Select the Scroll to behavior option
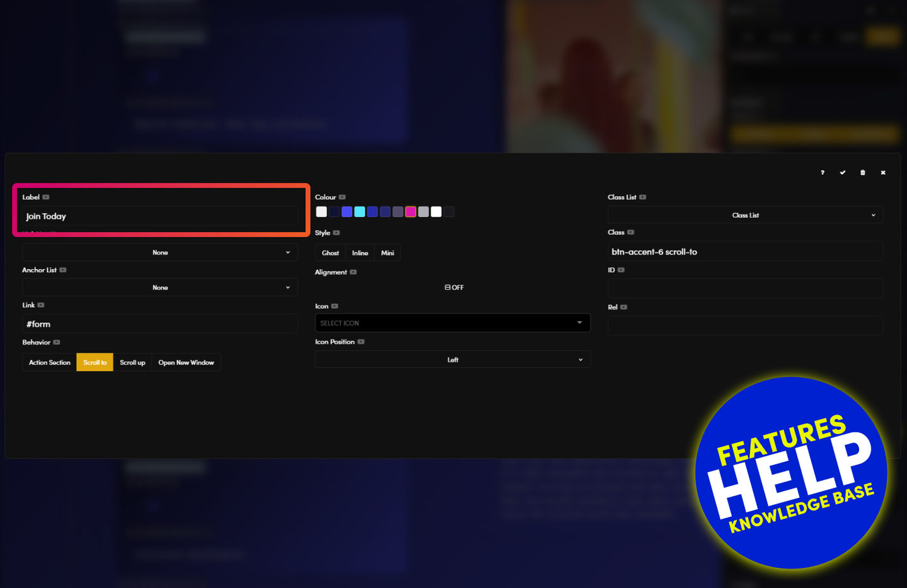 coord(95,362)
